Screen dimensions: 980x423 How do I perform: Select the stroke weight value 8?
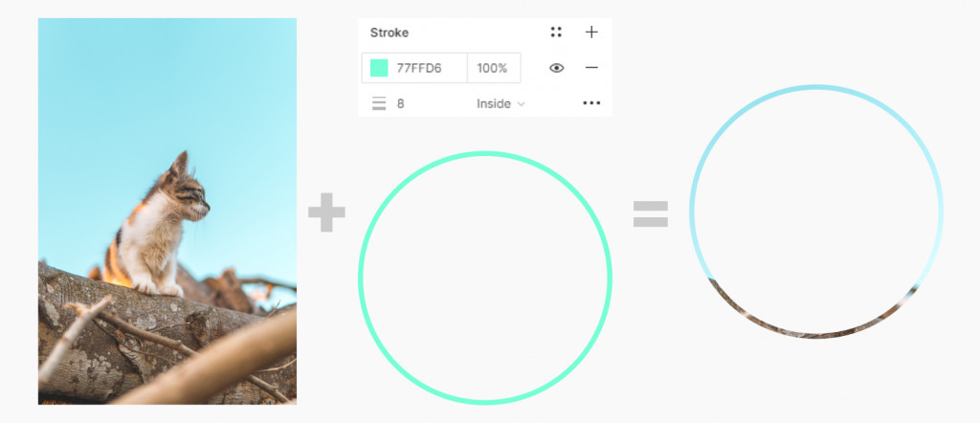coord(401,103)
